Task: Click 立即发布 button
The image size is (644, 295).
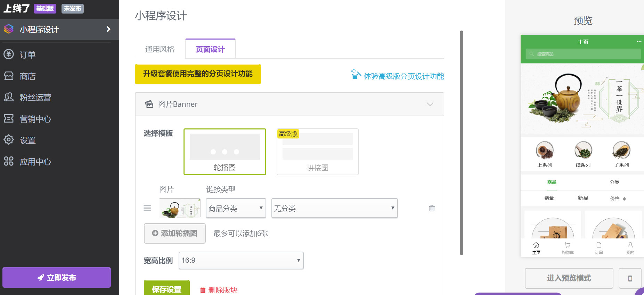Action: [57, 277]
